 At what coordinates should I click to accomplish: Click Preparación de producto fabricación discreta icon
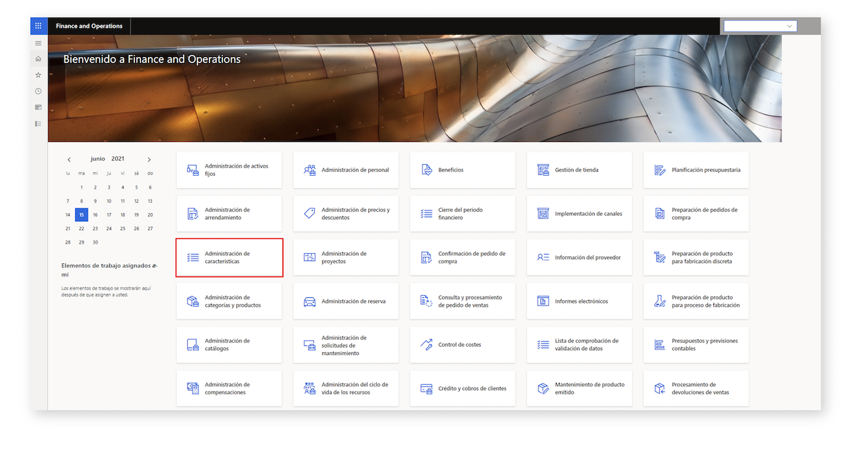(660, 258)
